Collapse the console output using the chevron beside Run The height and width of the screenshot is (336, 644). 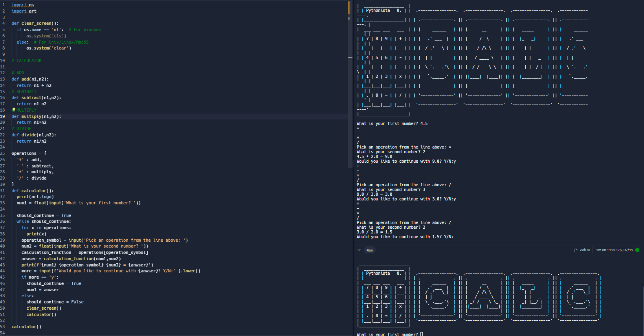click(359, 250)
